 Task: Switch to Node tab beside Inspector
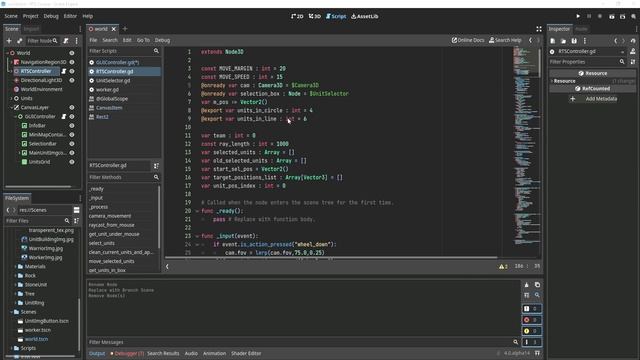coord(581,29)
